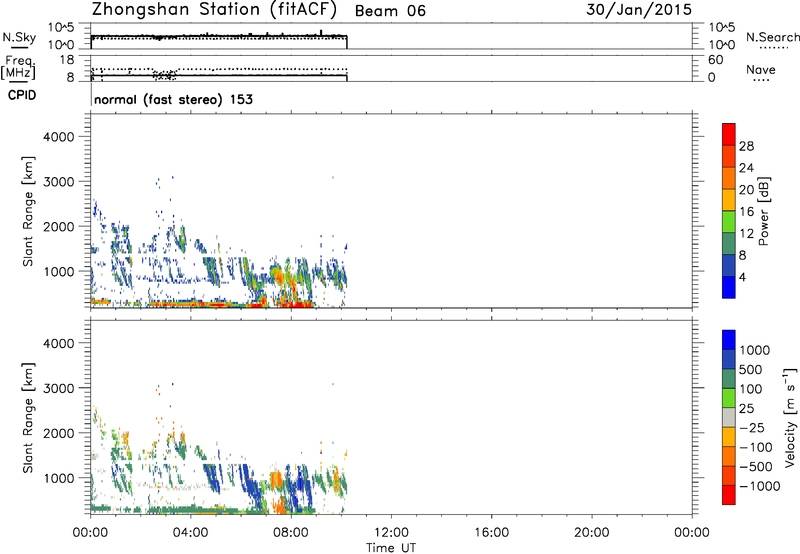The image size is (800, 554).
Task: Click the 'CPID' label
Action: [x=22, y=95]
